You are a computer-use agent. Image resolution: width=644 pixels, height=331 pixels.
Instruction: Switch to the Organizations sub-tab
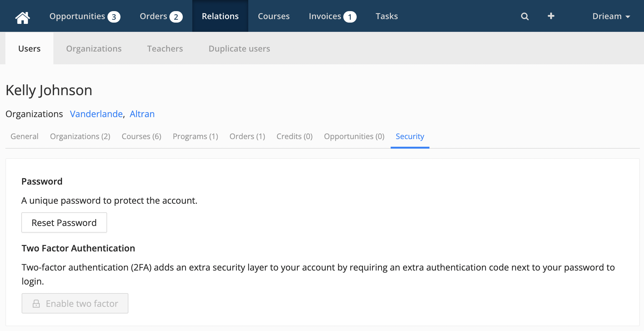94,49
